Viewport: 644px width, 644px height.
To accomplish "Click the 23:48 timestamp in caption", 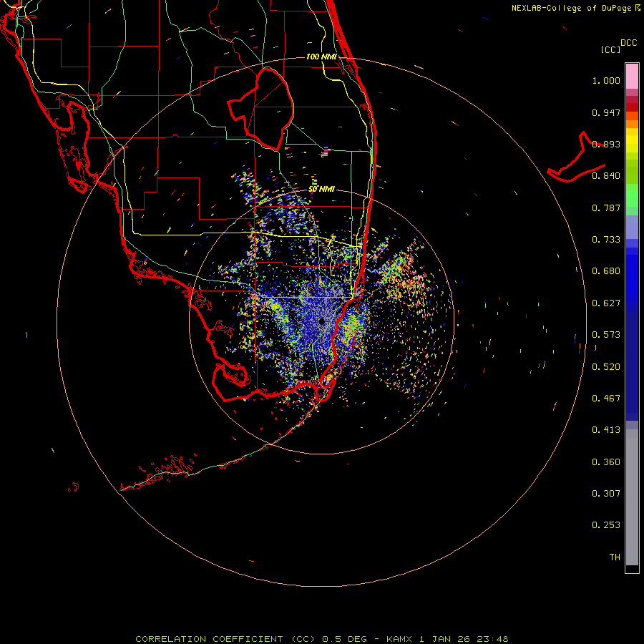I will (x=492, y=639).
